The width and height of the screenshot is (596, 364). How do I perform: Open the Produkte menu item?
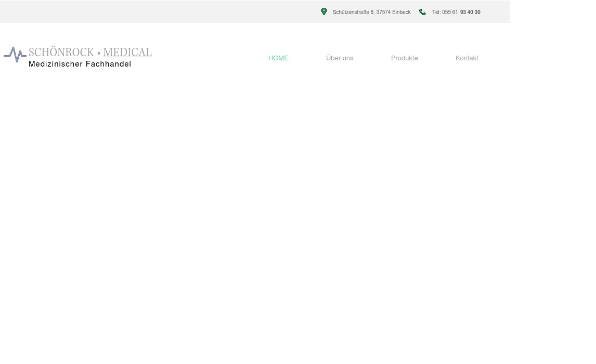[404, 58]
